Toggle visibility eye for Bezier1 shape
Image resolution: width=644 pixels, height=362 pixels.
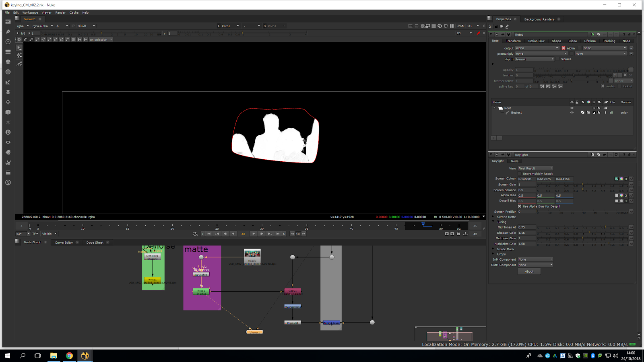572,113
